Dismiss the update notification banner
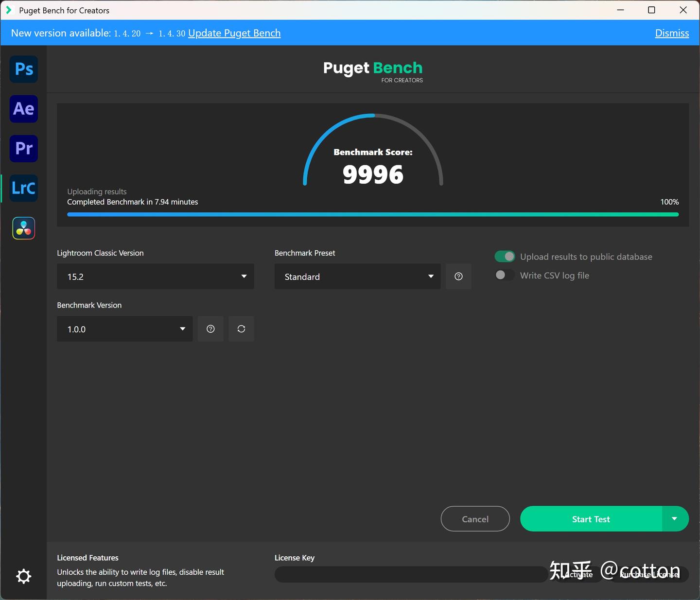The width and height of the screenshot is (700, 600). [x=672, y=33]
